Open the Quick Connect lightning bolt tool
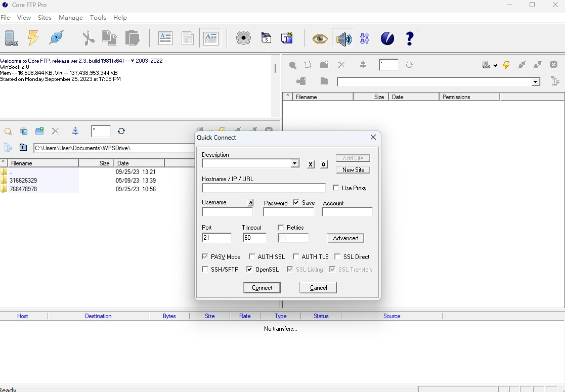Viewport: 565px width, 392px height. point(34,38)
